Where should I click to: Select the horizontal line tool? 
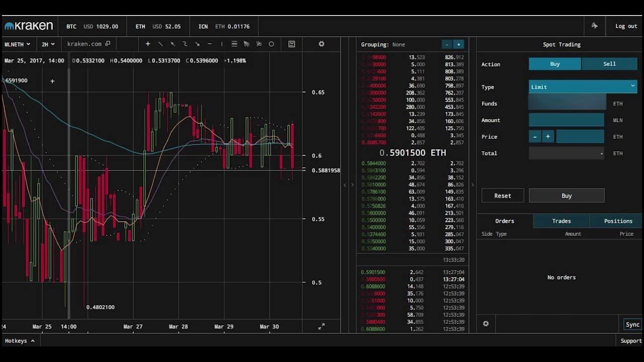(210, 44)
